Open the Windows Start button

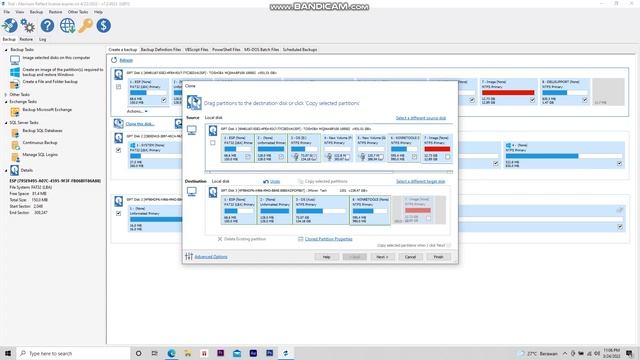pyautogui.click(x=7, y=353)
